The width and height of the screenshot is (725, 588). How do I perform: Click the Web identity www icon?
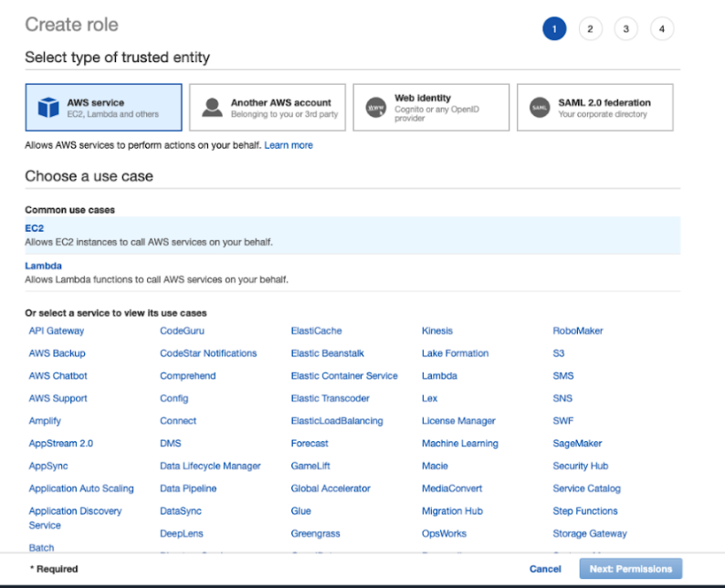[376, 107]
